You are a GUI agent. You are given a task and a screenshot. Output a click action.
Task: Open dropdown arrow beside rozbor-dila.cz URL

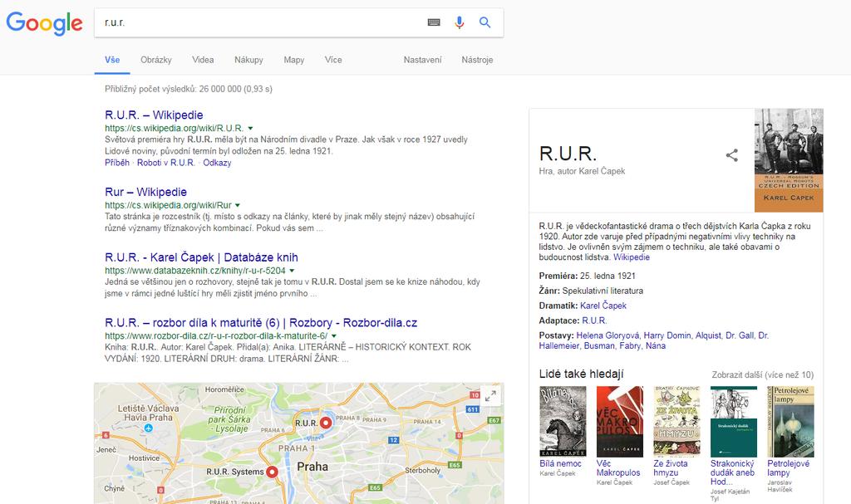pos(334,336)
